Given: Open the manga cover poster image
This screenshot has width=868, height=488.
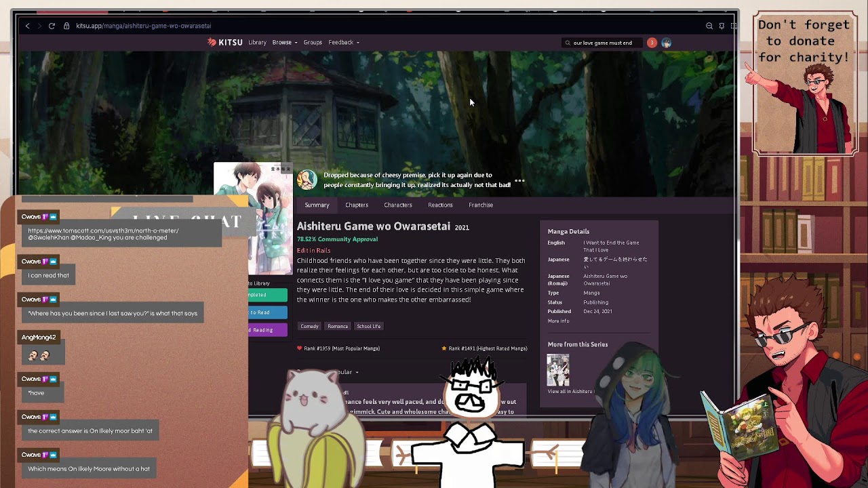Looking at the screenshot, I should [x=254, y=218].
